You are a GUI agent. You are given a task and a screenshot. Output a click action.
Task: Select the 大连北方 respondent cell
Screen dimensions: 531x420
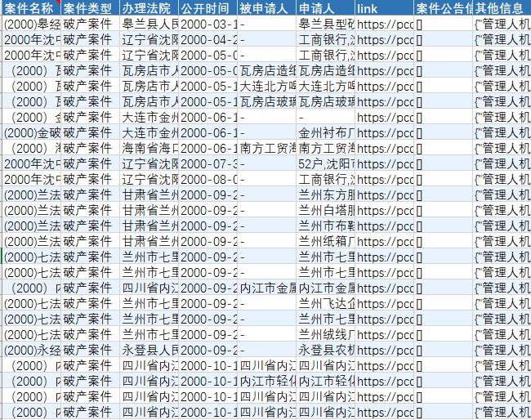(x=266, y=86)
